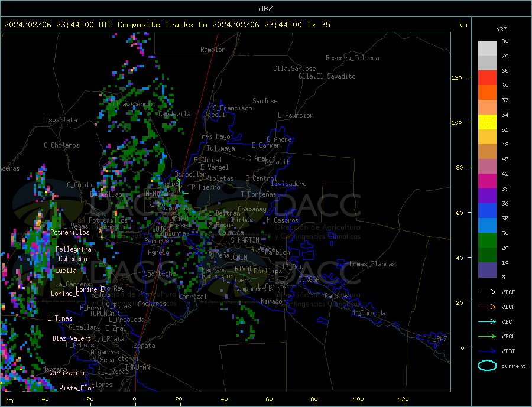Pick the yellow 51-54 dBZ swatch
Screen dimensions: 532x407
[487, 122]
